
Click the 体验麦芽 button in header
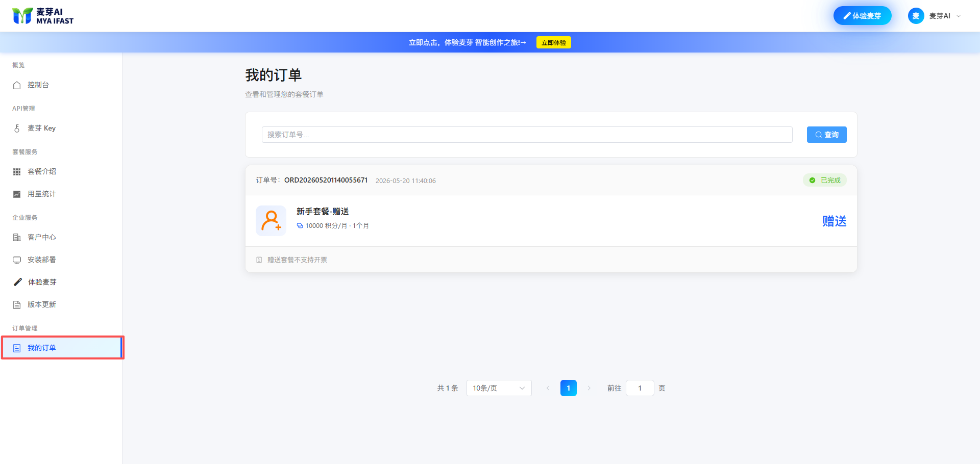click(862, 16)
